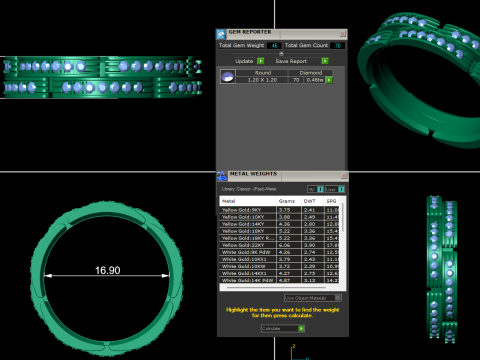Image resolution: width=480 pixels, height=360 pixels.
Task: Select the White Gold:10KW row
Action: [x=279, y=266]
